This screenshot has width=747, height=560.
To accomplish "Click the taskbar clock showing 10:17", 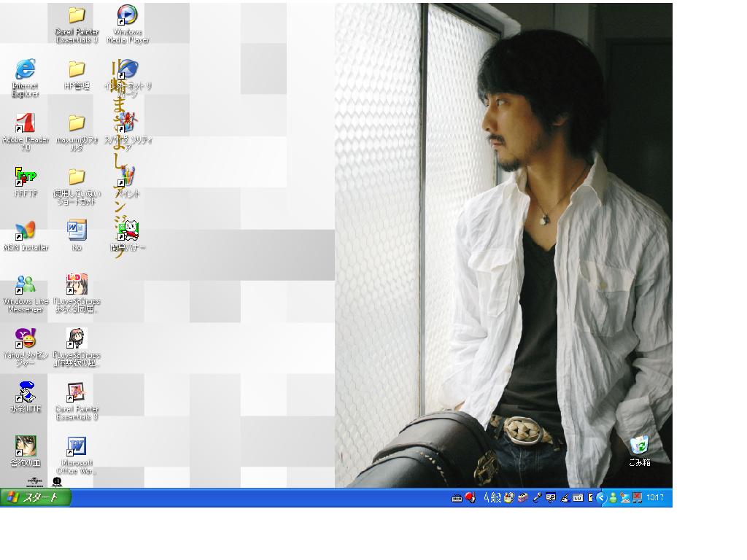I will tap(655, 498).
